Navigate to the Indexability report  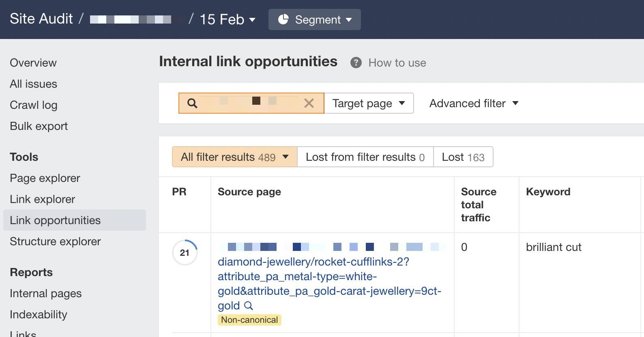click(39, 314)
